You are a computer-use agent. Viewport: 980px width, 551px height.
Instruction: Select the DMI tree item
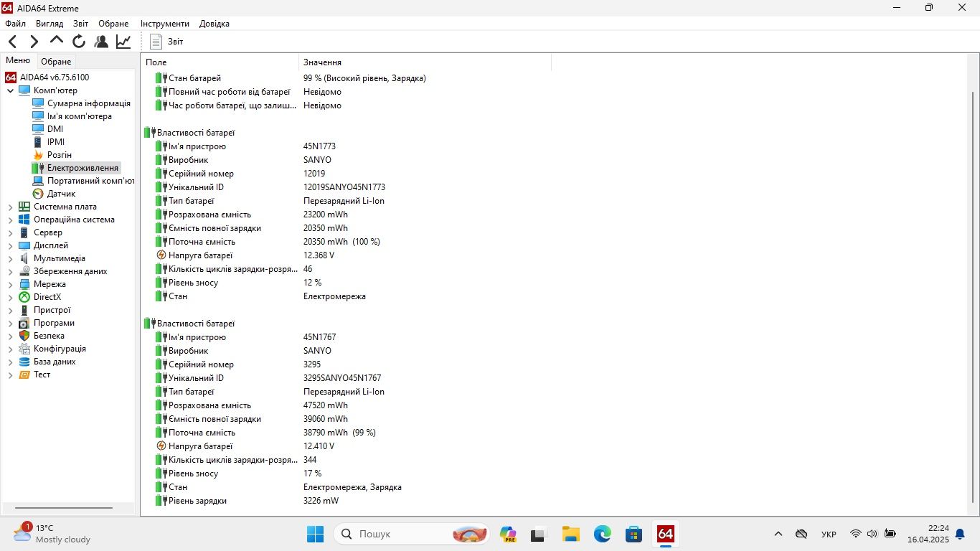point(55,129)
